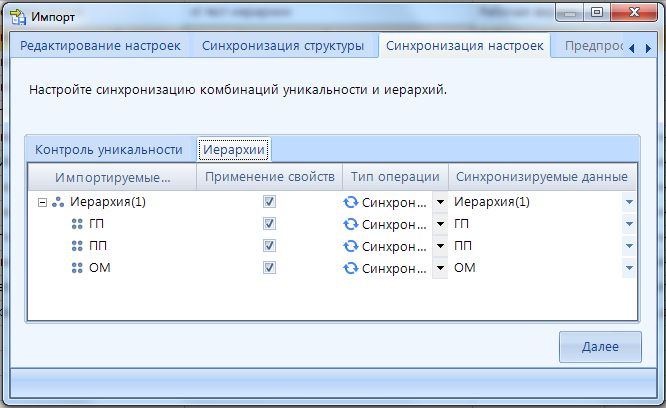666x408 pixels.
Task: Open synchronized data dropdown for Иерархия(1)
Action: click(x=629, y=202)
